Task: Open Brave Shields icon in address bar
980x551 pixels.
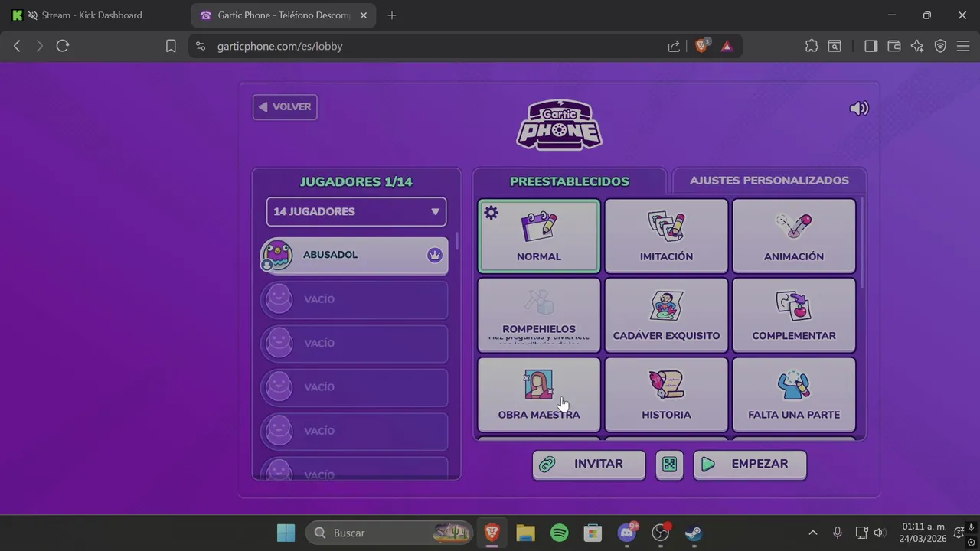Action: pos(702,46)
